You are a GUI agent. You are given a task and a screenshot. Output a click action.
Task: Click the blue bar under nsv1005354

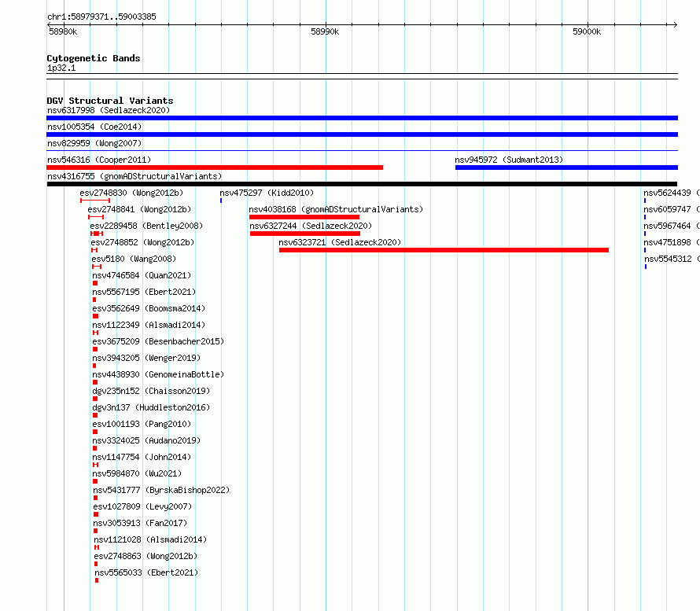click(x=362, y=134)
